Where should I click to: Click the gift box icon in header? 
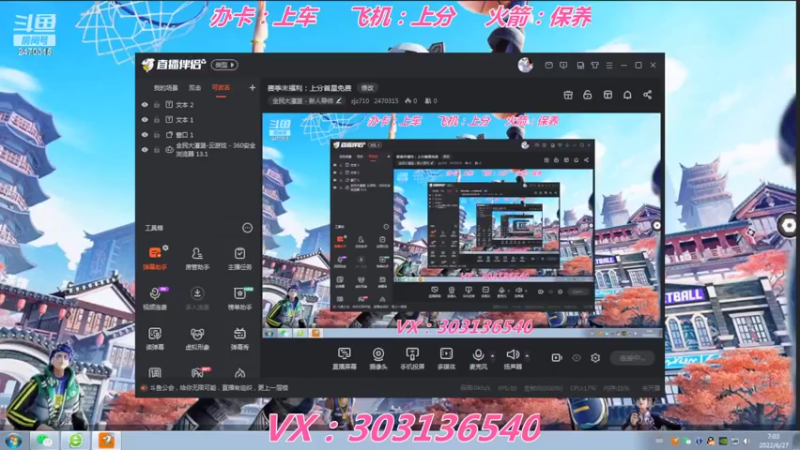point(568,95)
